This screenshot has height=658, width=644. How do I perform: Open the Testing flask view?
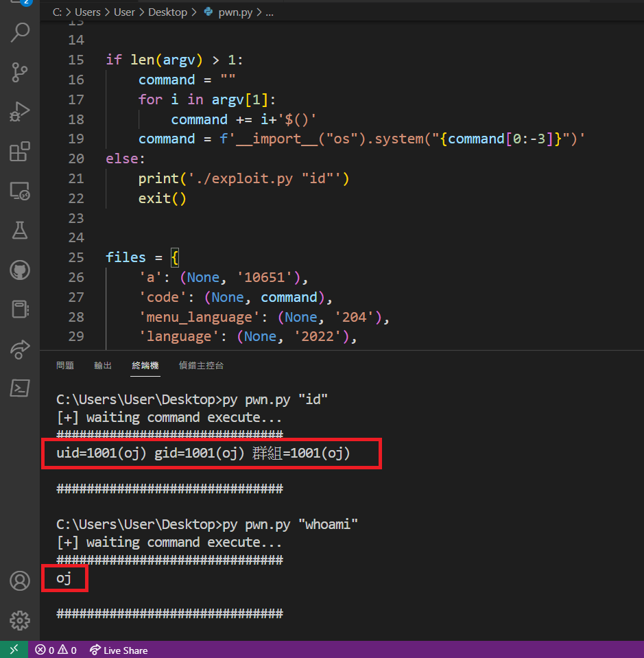click(x=20, y=230)
